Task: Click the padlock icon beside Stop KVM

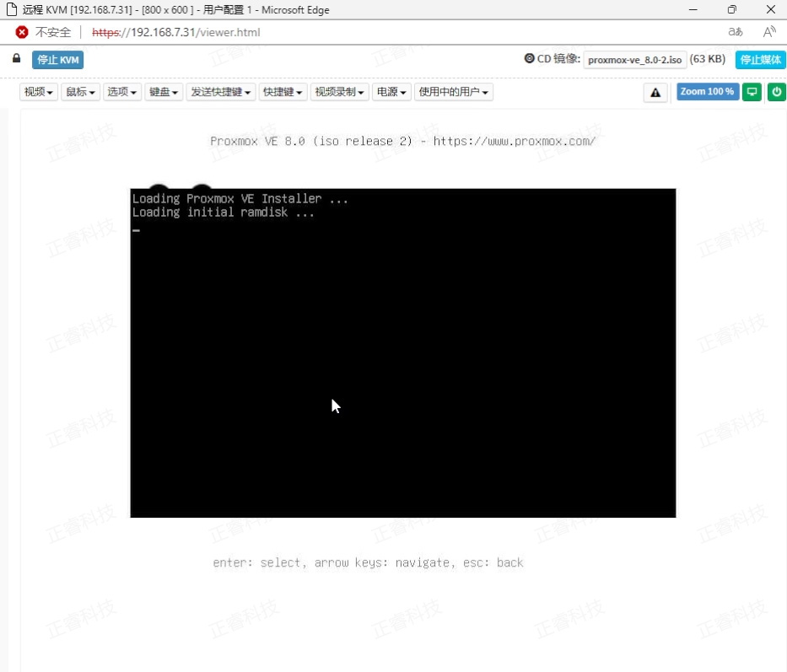Action: (x=17, y=59)
